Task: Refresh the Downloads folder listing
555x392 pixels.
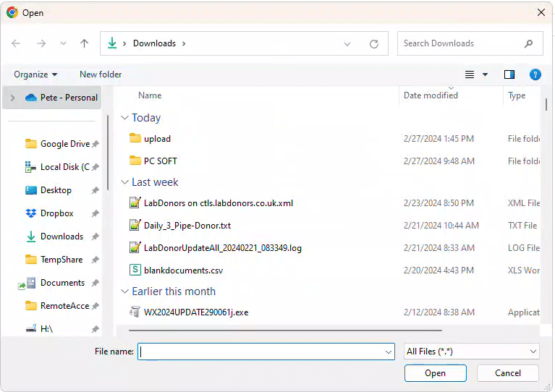Action: (x=374, y=43)
